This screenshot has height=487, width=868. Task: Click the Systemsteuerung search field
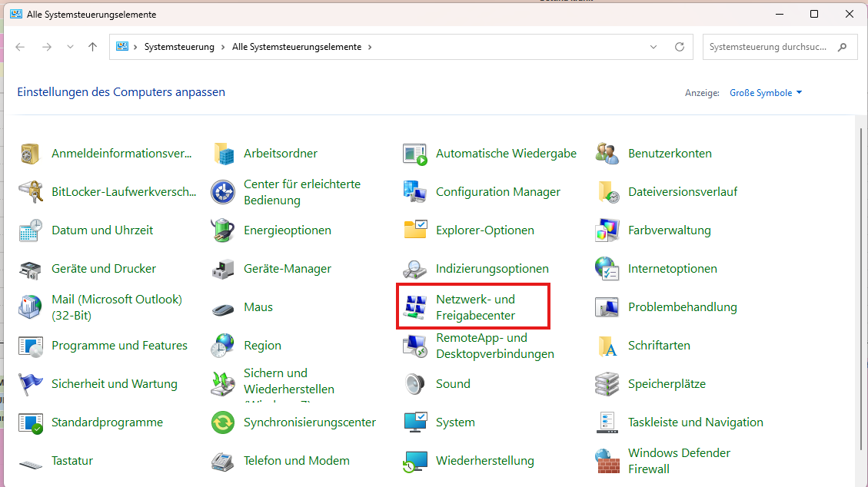click(x=767, y=47)
